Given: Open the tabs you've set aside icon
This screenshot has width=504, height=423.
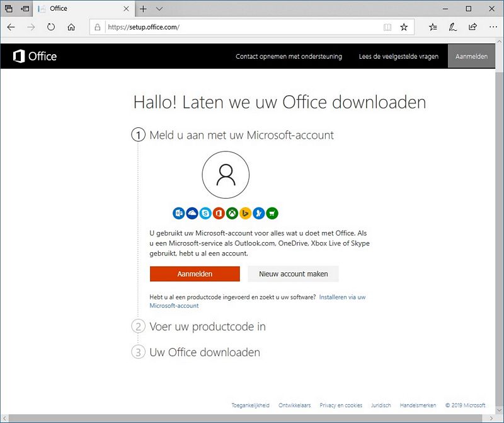Looking at the screenshot, I should pyautogui.click(x=9, y=9).
